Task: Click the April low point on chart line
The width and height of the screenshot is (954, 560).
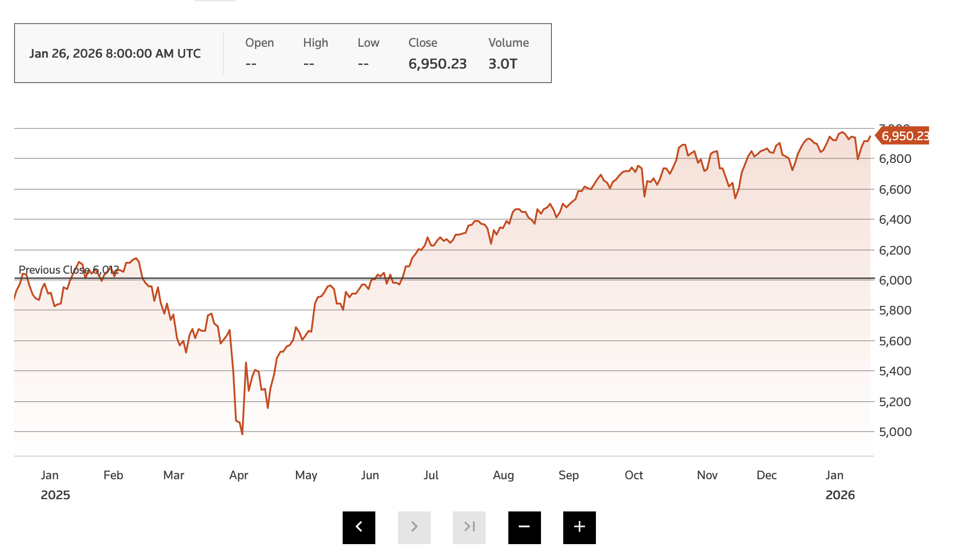Action: [x=242, y=434]
